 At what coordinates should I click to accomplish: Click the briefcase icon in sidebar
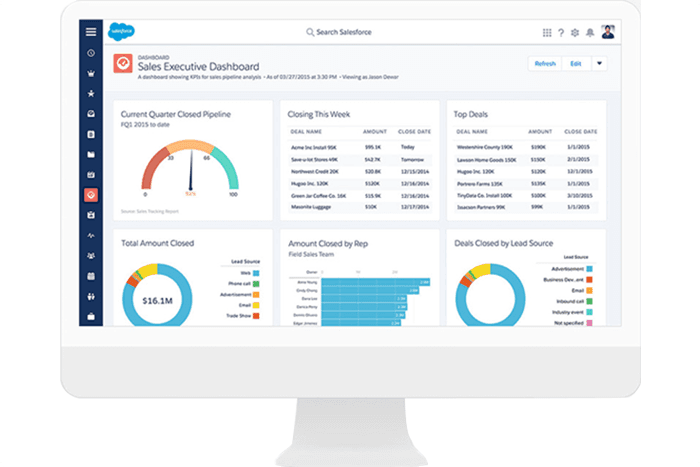coord(91,317)
